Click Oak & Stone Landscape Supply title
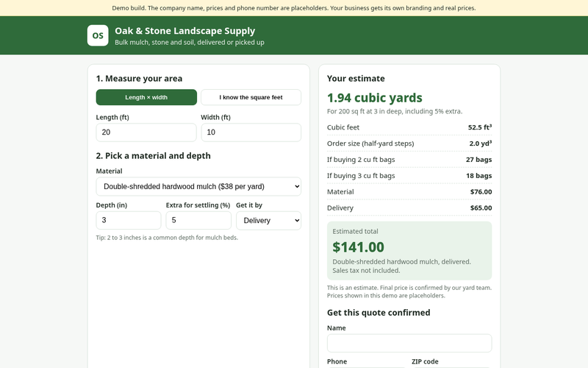This screenshot has height=368, width=588. [x=185, y=31]
